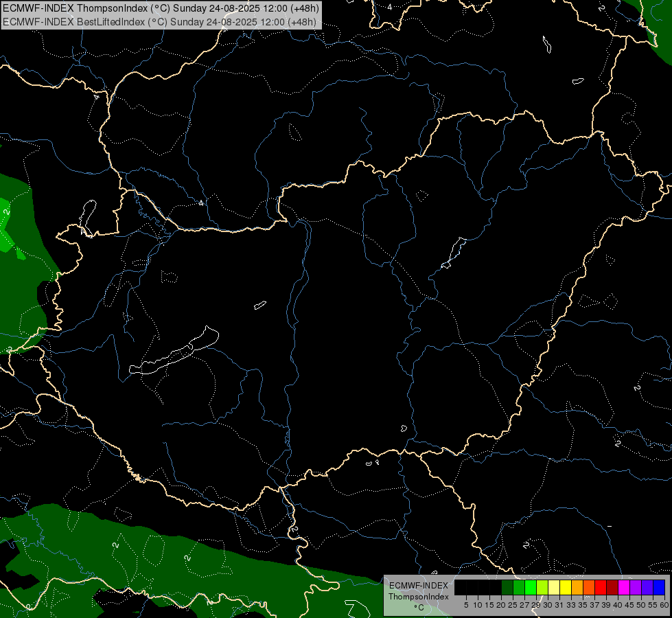This screenshot has height=618, width=672.
Task: Click the legend tick value 40
Action: tap(618, 605)
